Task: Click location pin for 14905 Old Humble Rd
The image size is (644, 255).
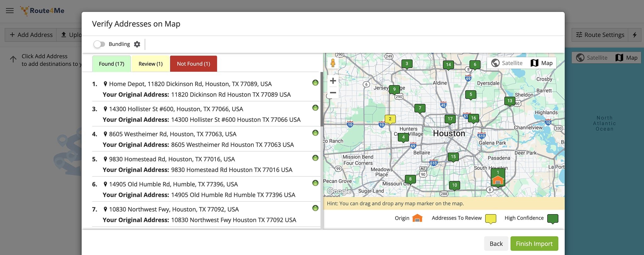Action: [105, 184]
